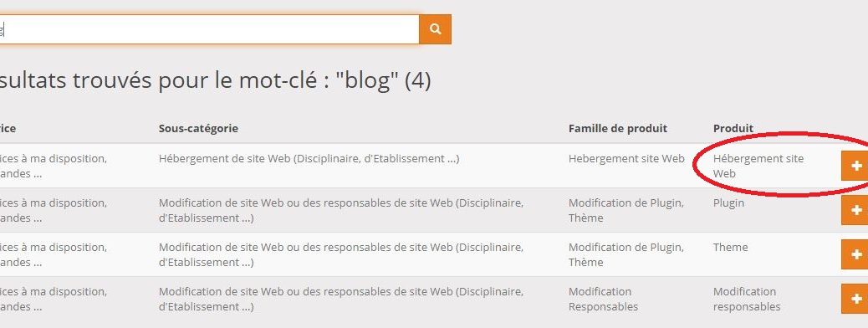
Task: Click Modification Responsables family cell
Action: coord(604,299)
